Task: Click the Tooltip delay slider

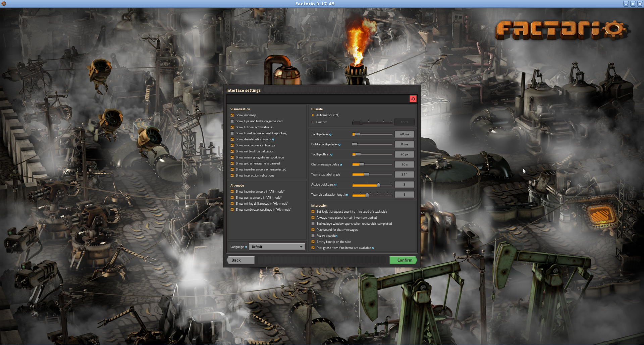Action: (x=372, y=134)
